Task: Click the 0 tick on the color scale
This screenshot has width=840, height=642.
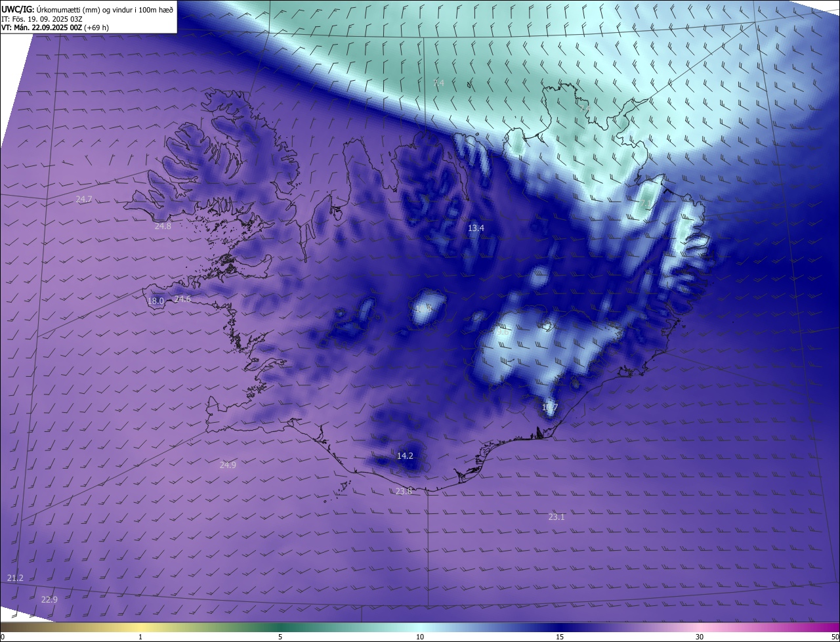Action: [x=3, y=637]
